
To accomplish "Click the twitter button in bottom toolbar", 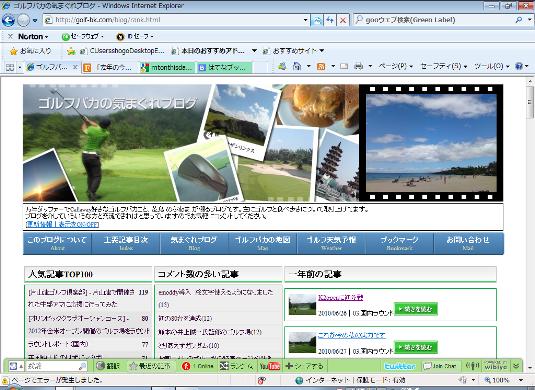I will [400, 366].
